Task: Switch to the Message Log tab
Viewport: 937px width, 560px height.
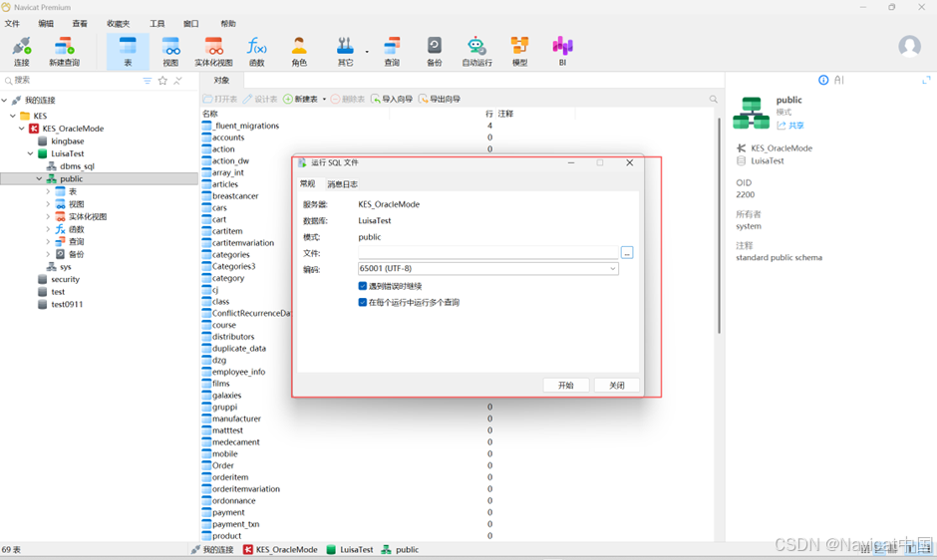Action: tap(343, 184)
